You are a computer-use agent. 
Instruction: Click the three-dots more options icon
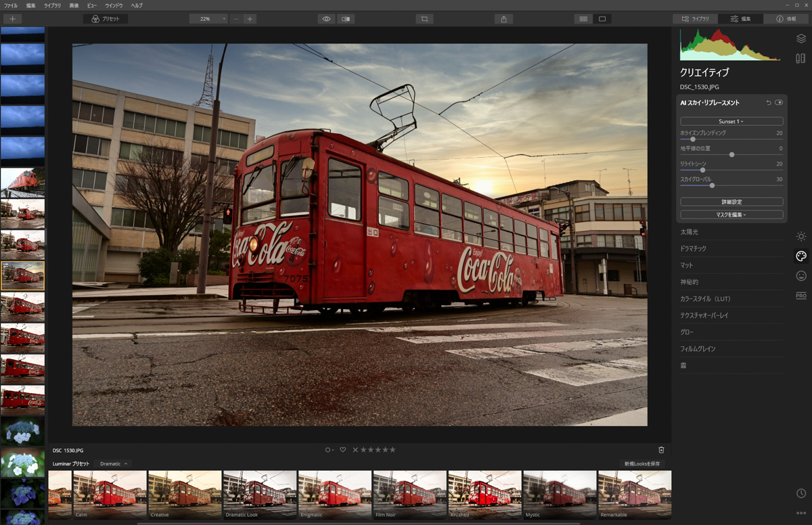coord(801,513)
